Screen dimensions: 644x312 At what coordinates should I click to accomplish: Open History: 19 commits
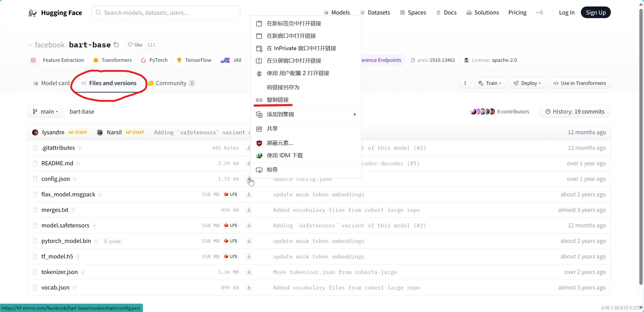coord(575,112)
